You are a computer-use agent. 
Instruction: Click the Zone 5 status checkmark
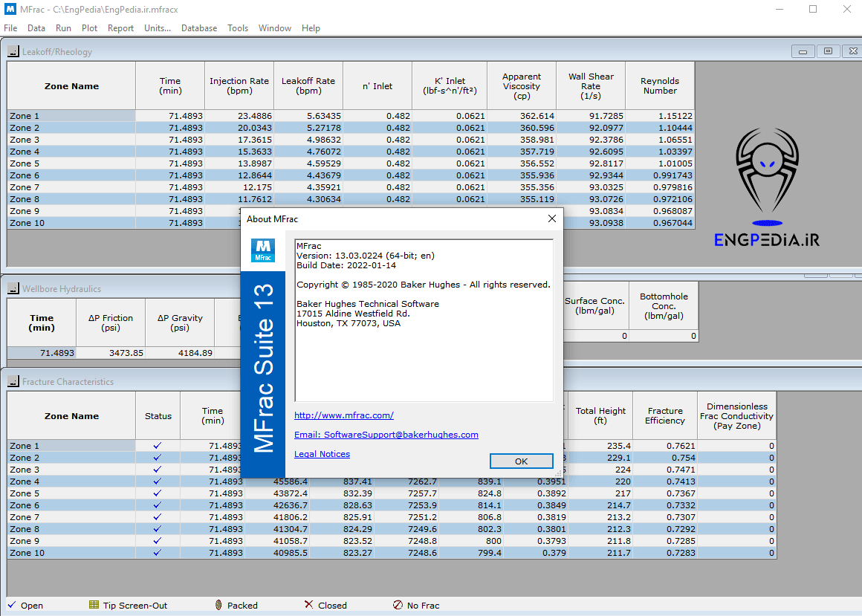coord(158,493)
